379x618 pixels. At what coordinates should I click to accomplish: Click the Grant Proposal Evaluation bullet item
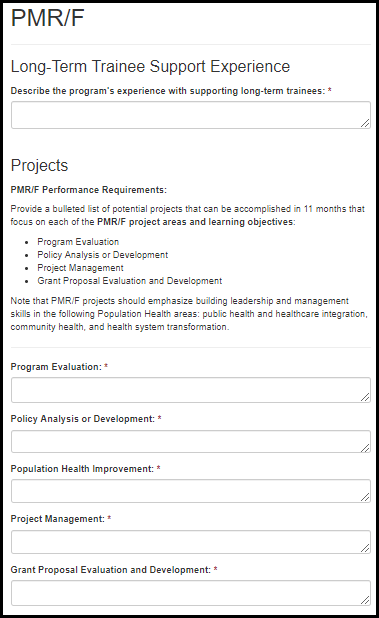pos(130,281)
